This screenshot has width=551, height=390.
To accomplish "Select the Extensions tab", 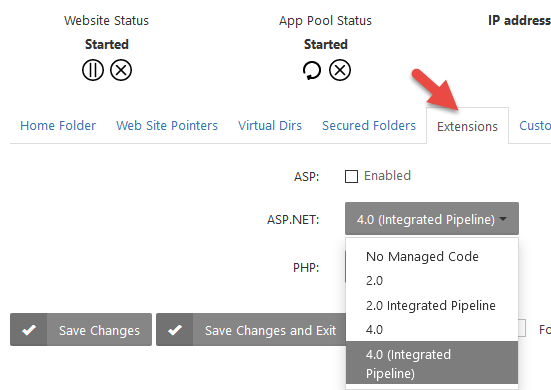I will click(x=467, y=126).
